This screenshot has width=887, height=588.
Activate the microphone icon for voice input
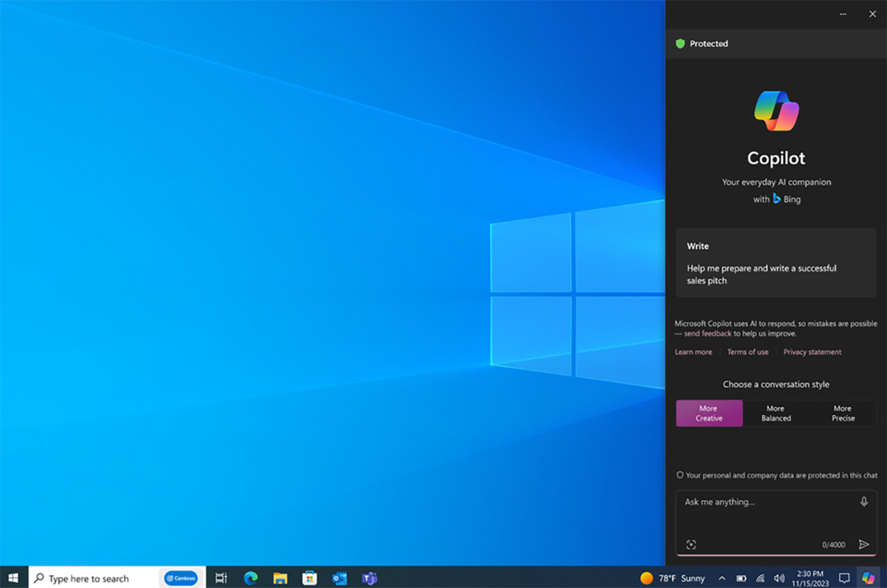[x=864, y=501]
